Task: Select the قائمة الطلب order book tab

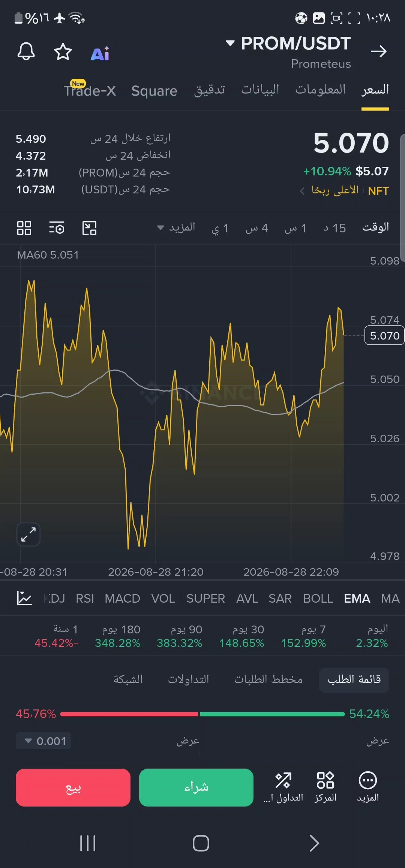Action: click(354, 679)
